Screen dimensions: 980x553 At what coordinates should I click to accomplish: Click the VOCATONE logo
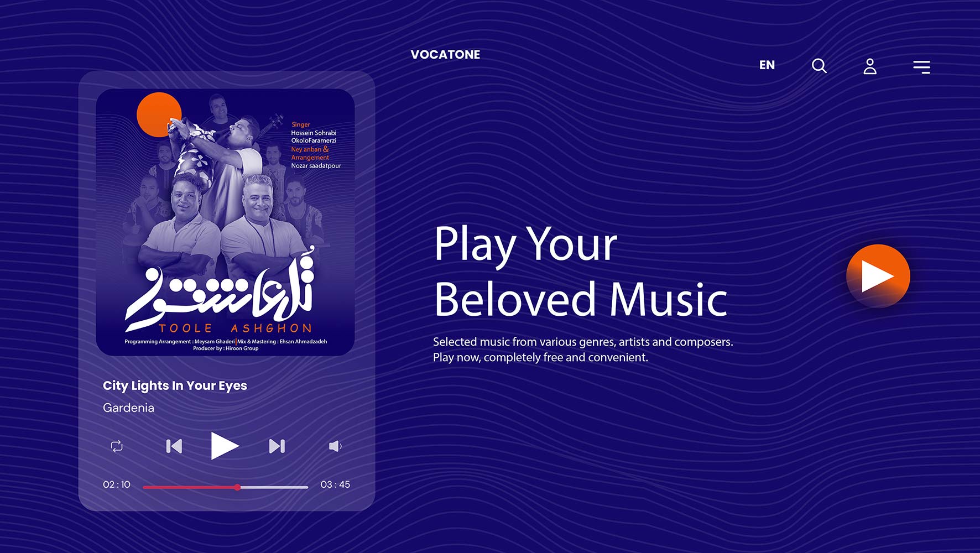(445, 55)
